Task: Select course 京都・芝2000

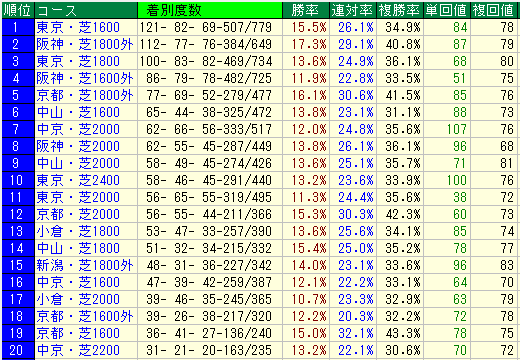Action: [78, 214]
